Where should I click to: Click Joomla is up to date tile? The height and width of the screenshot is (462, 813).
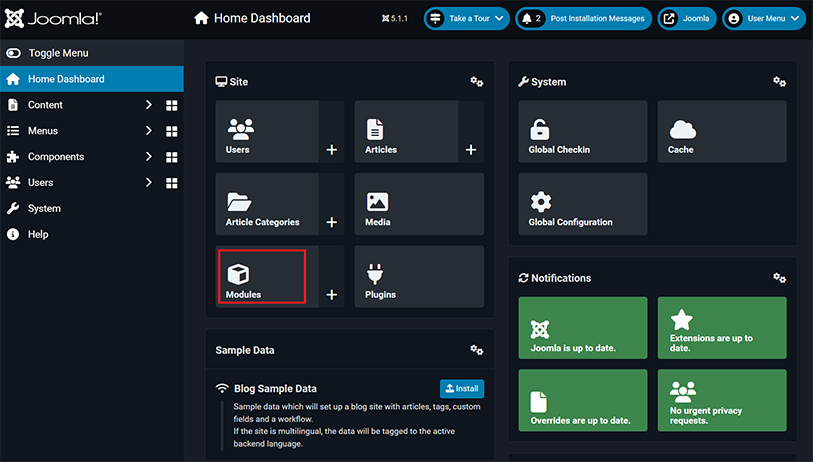click(583, 328)
